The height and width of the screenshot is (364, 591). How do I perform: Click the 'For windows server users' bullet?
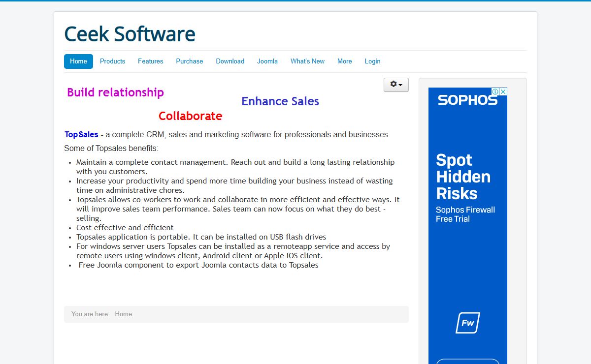[x=233, y=251]
